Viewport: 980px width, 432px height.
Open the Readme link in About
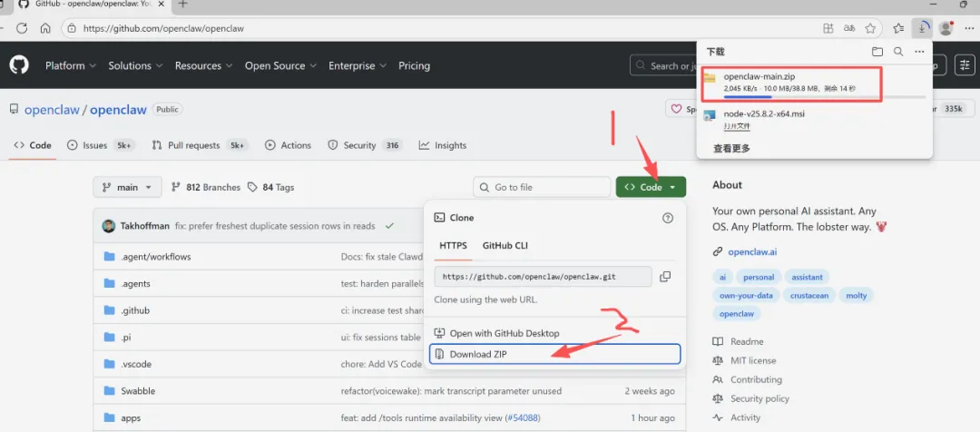[x=747, y=341]
